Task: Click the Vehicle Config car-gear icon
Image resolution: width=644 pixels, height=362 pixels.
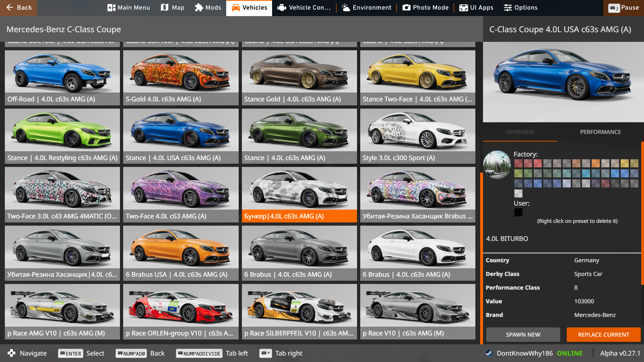Action: coord(282,8)
